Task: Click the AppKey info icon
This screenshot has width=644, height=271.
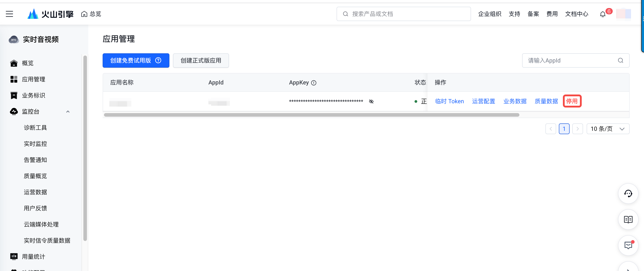Action: click(314, 83)
